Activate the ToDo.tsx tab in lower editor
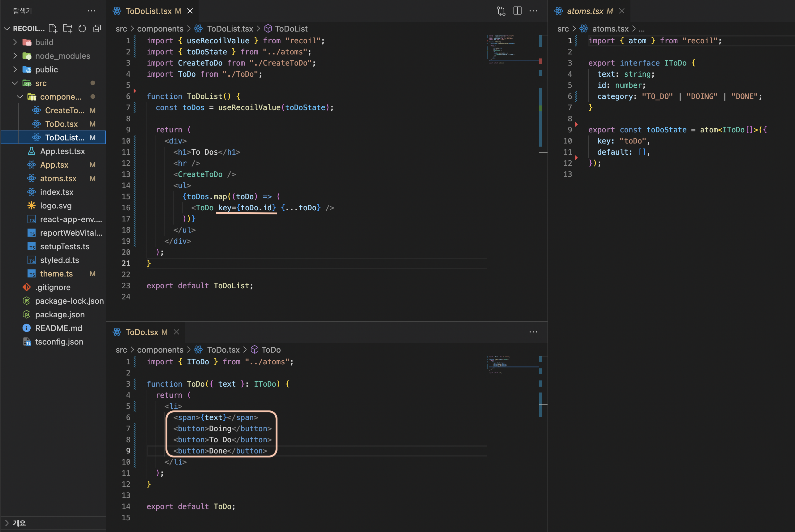Screen dimensions: 795x532 click(141, 332)
